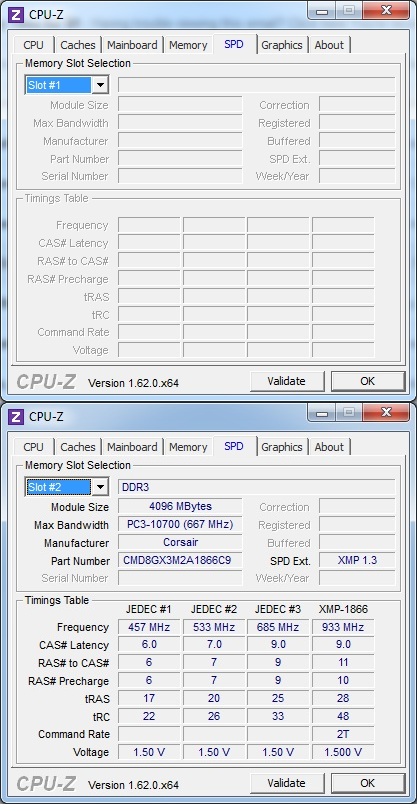The image size is (417, 811).
Task: Click CPU-Z title bar icon in top window
Action: (x=17, y=14)
